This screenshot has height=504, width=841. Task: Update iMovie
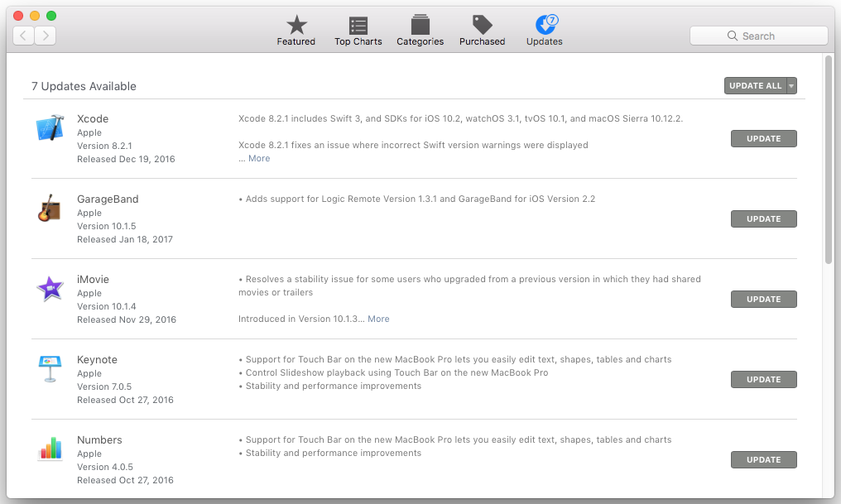click(764, 300)
